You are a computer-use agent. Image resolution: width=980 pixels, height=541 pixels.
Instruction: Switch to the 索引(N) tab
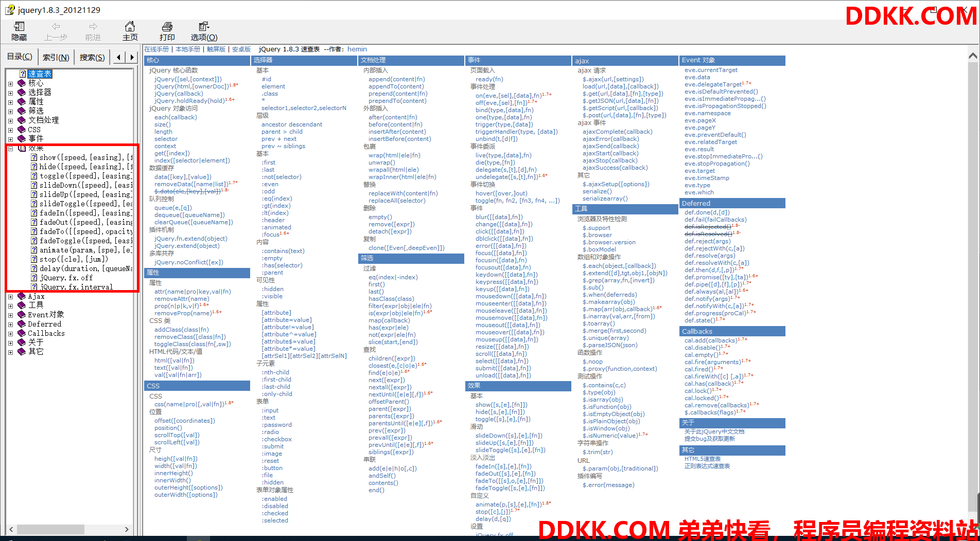pyautogui.click(x=56, y=57)
